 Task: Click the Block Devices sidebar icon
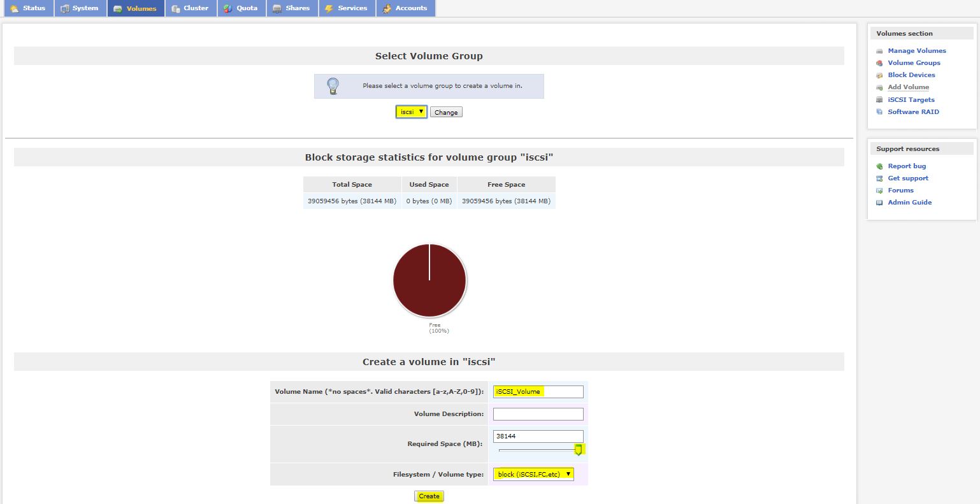click(879, 75)
